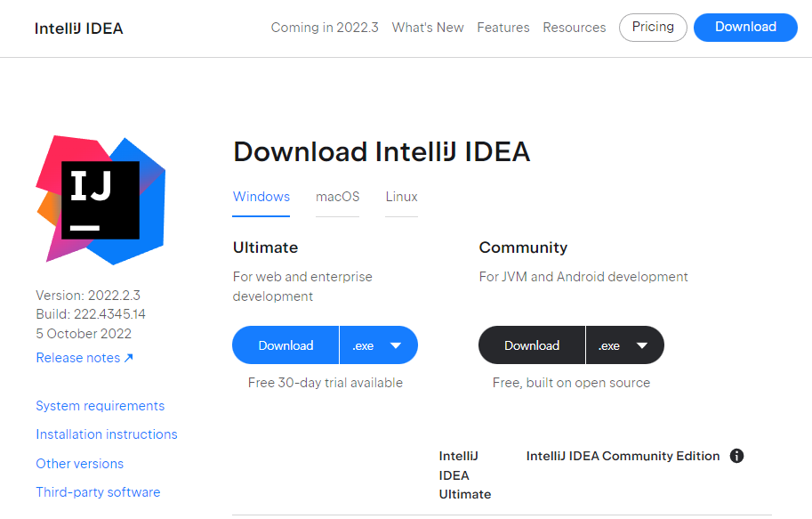
Task: Click the blue Download button in header
Action: coord(745,28)
